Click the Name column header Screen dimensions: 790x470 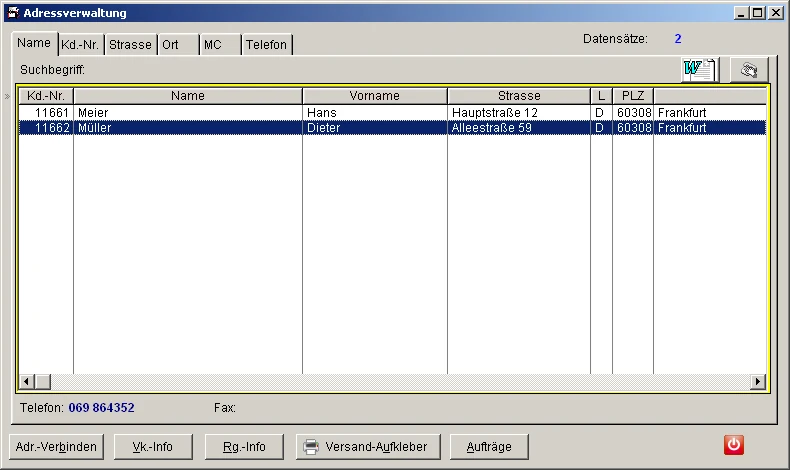tap(188, 96)
